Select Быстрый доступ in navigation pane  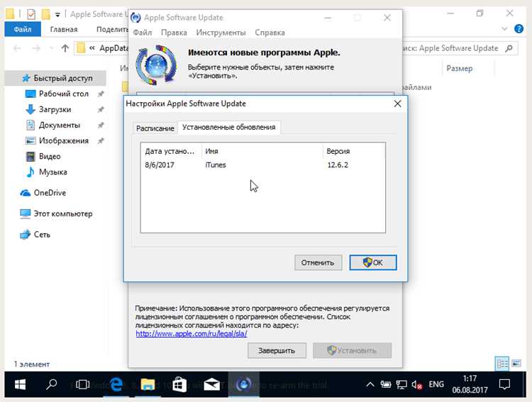tap(57, 78)
